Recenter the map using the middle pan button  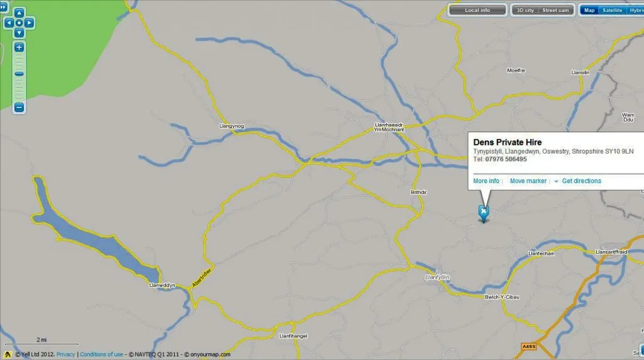pyautogui.click(x=19, y=23)
